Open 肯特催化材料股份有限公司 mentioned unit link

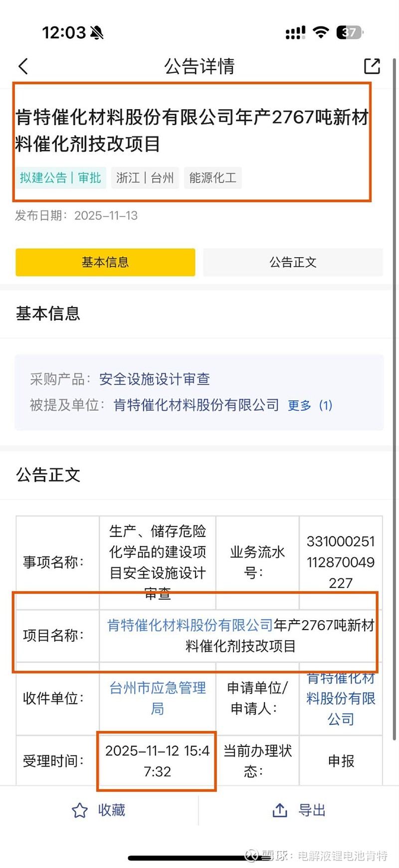tap(196, 405)
